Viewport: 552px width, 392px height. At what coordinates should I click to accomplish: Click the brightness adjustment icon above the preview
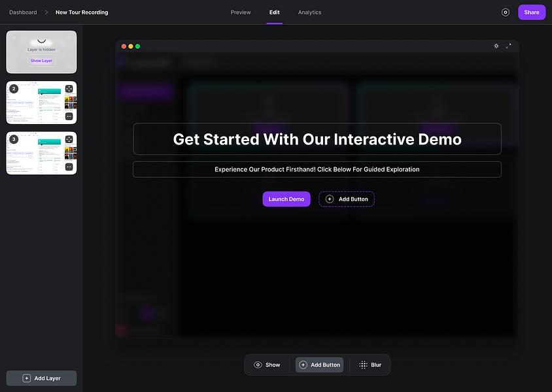click(496, 46)
